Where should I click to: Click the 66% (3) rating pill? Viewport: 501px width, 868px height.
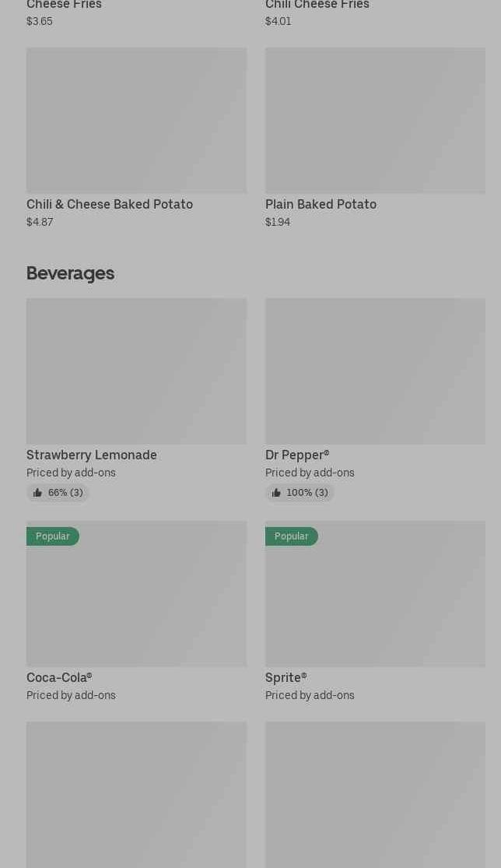coord(58,493)
